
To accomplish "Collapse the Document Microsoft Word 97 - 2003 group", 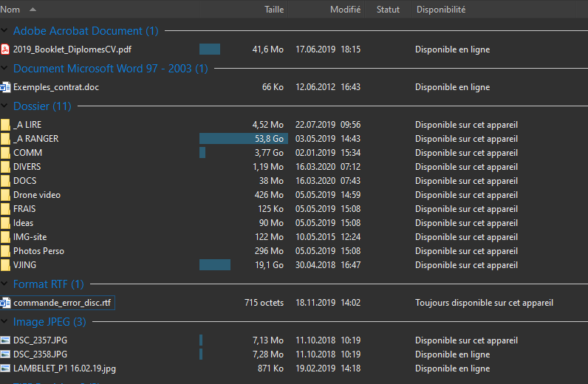I will click(4, 68).
